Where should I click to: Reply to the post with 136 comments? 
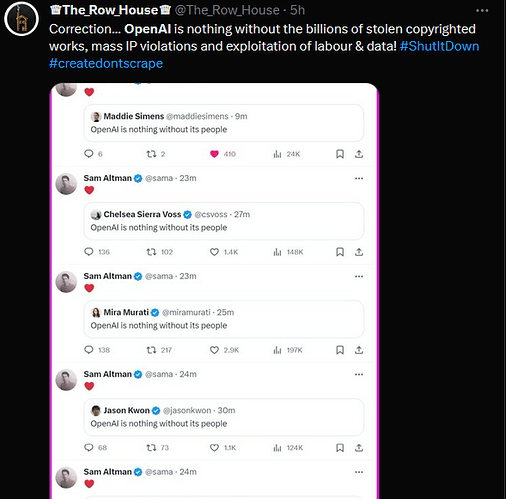pos(89,252)
